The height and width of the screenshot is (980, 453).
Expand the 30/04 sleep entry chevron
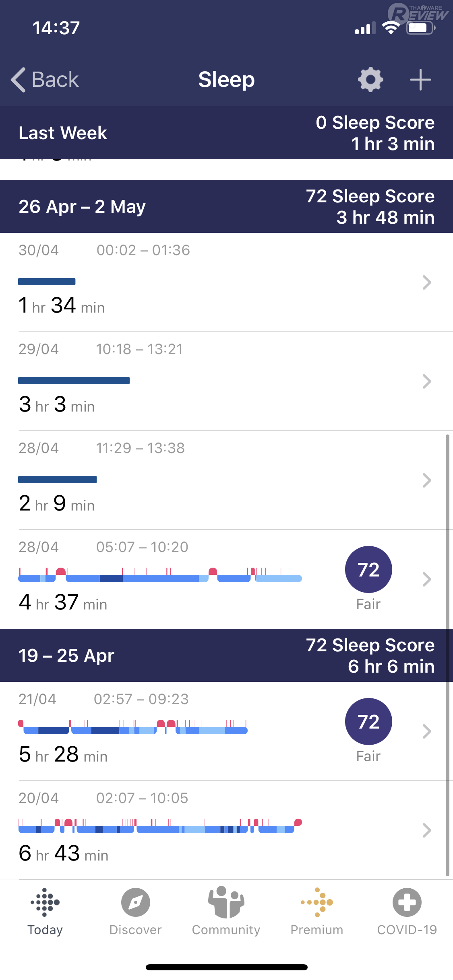[x=427, y=282]
